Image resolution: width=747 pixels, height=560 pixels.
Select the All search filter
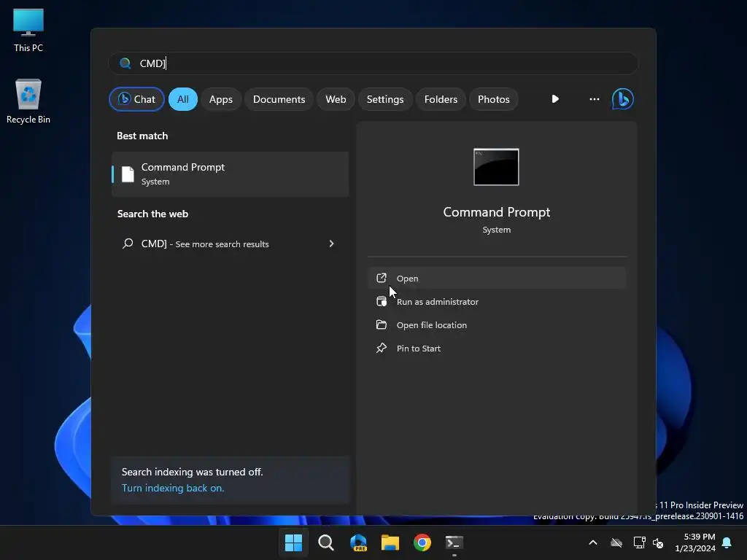[183, 99]
